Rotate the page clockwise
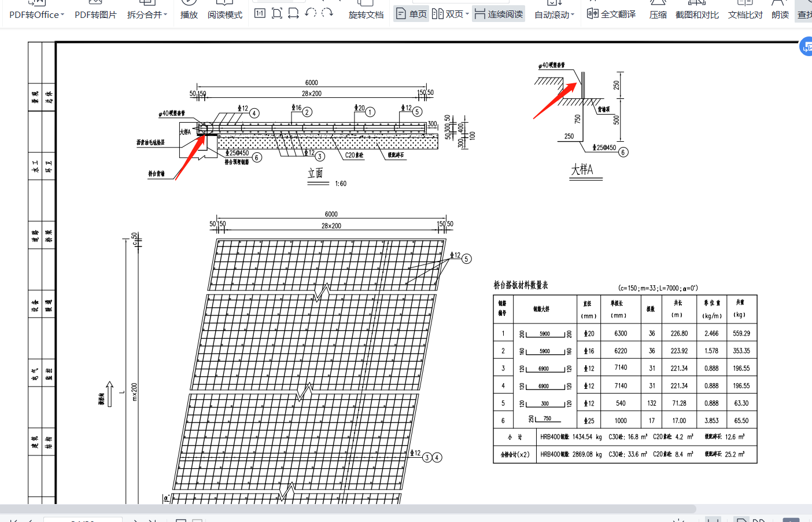This screenshot has height=522, width=812. click(327, 13)
